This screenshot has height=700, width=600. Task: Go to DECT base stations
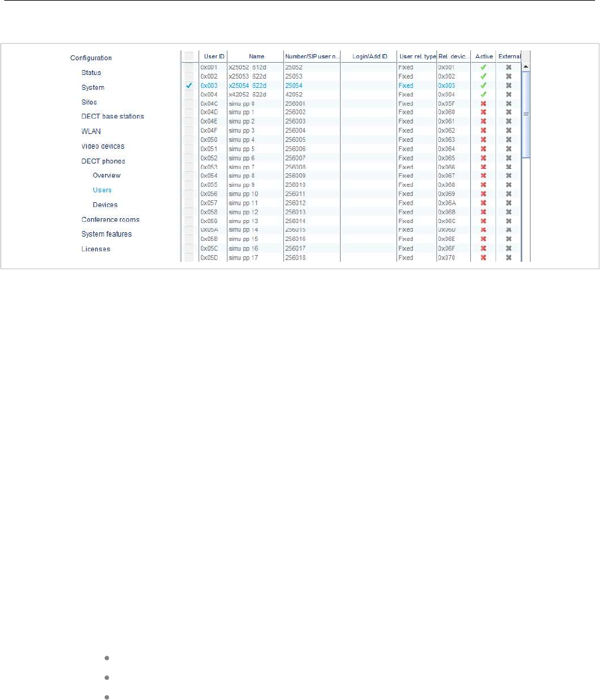[112, 117]
